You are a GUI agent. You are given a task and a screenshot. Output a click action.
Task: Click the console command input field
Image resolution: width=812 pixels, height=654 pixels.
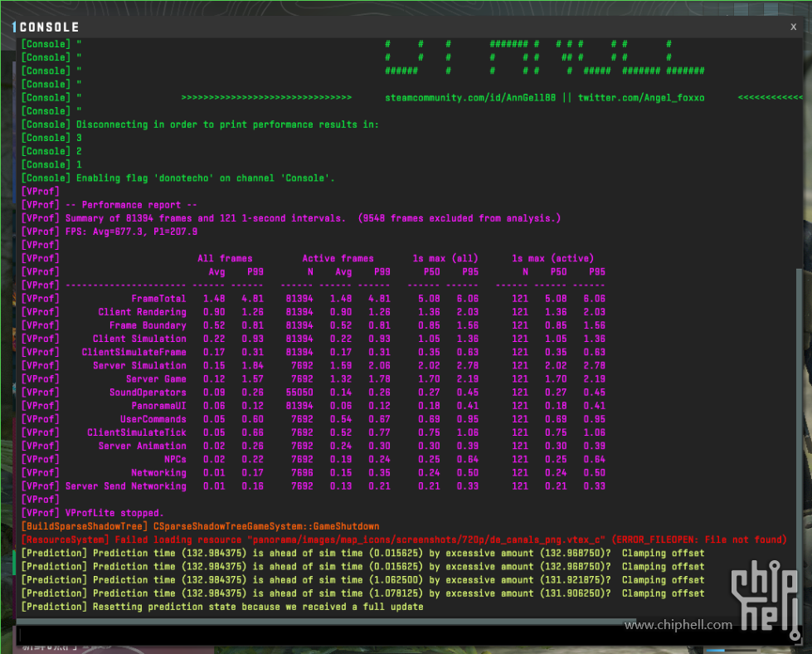(398, 635)
